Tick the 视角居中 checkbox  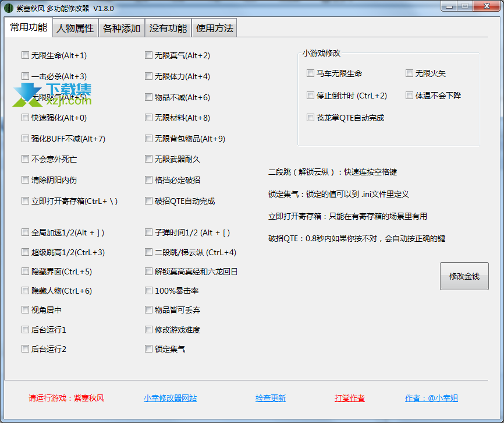click(x=25, y=310)
